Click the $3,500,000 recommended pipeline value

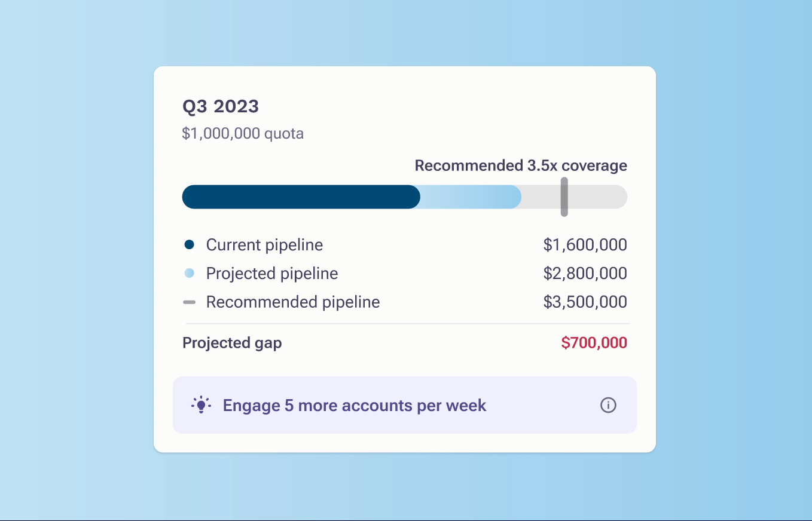(x=585, y=302)
